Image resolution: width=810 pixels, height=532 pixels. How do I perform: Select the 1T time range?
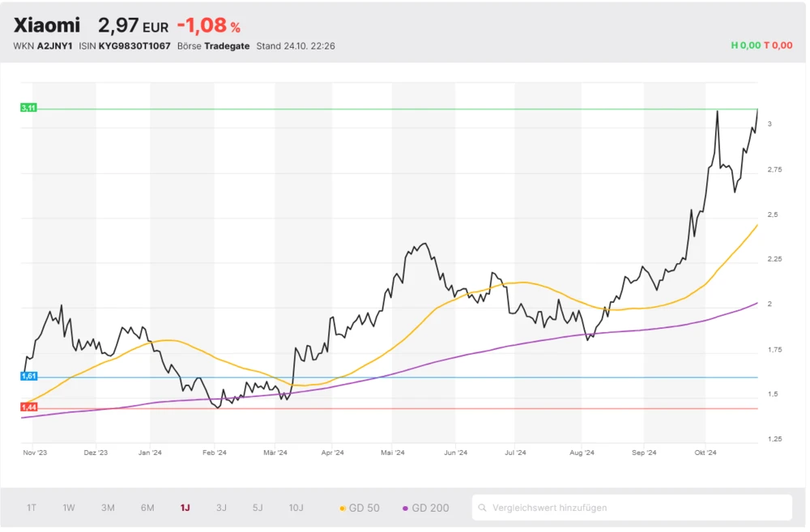32,508
